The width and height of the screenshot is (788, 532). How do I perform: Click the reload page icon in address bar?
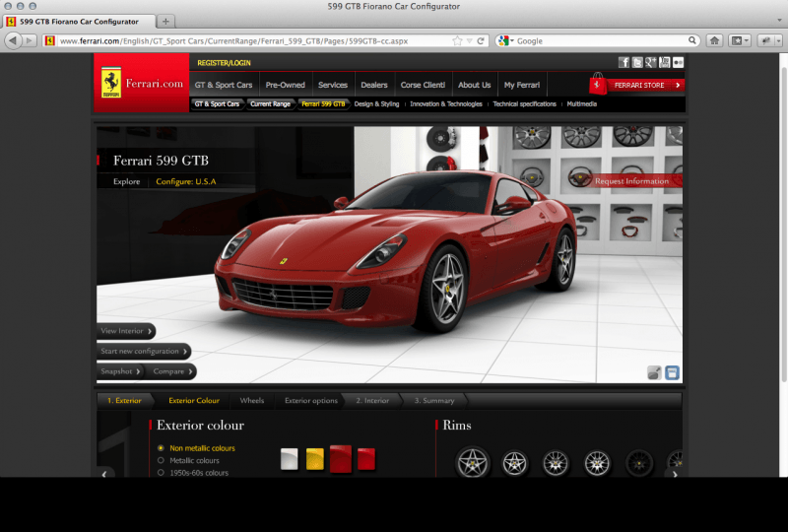click(x=481, y=40)
